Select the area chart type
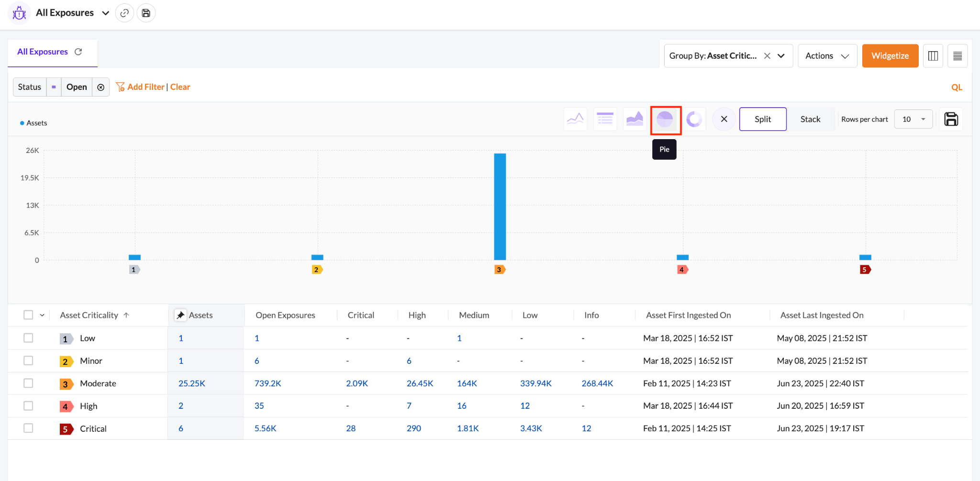Image resolution: width=980 pixels, height=481 pixels. click(x=635, y=119)
